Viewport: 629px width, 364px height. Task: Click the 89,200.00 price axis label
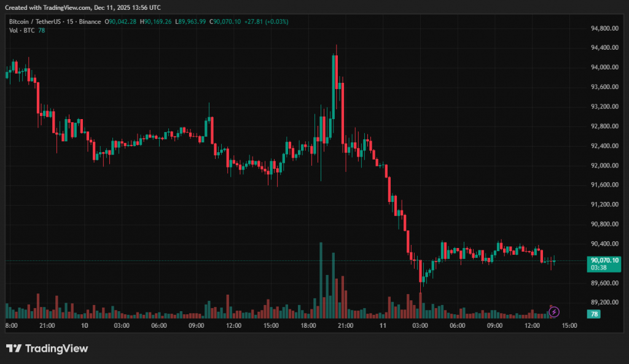604,303
